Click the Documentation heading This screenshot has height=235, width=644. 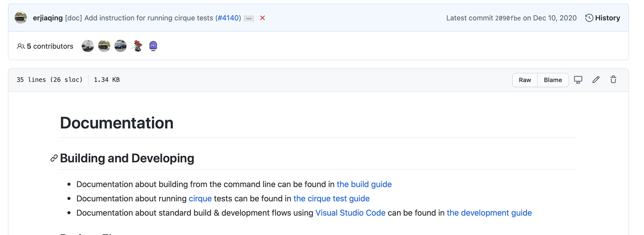[117, 123]
